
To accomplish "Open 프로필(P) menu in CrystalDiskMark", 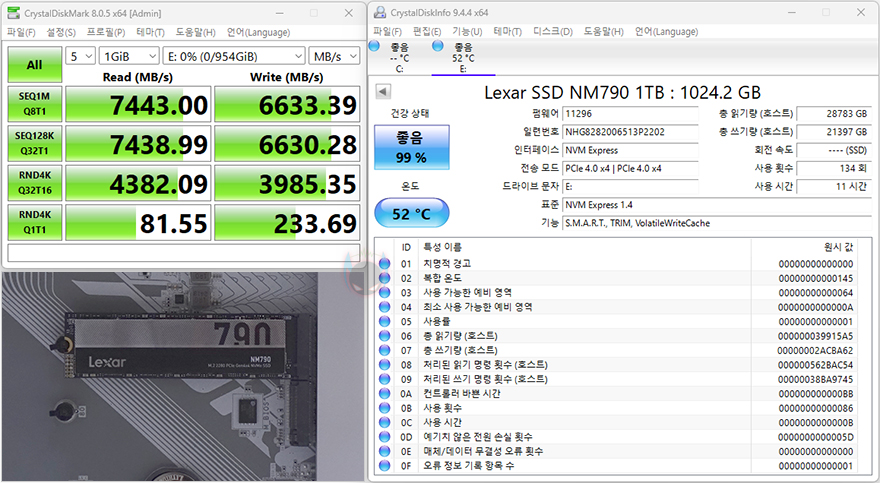I will click(106, 33).
